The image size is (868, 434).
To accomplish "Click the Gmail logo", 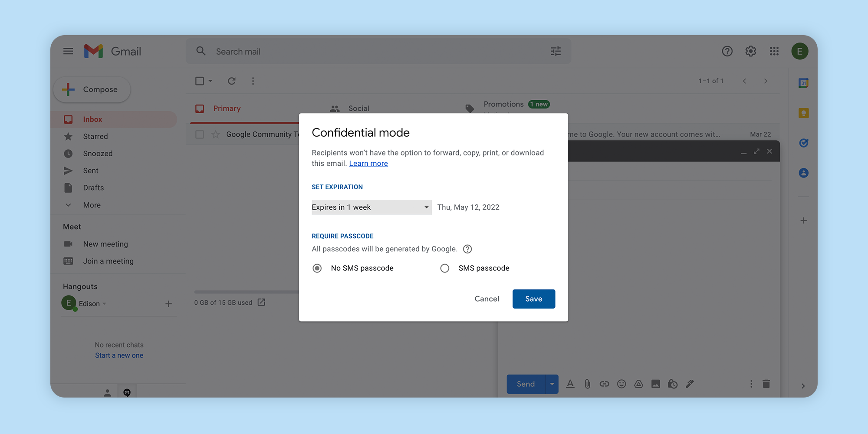I will [x=113, y=51].
